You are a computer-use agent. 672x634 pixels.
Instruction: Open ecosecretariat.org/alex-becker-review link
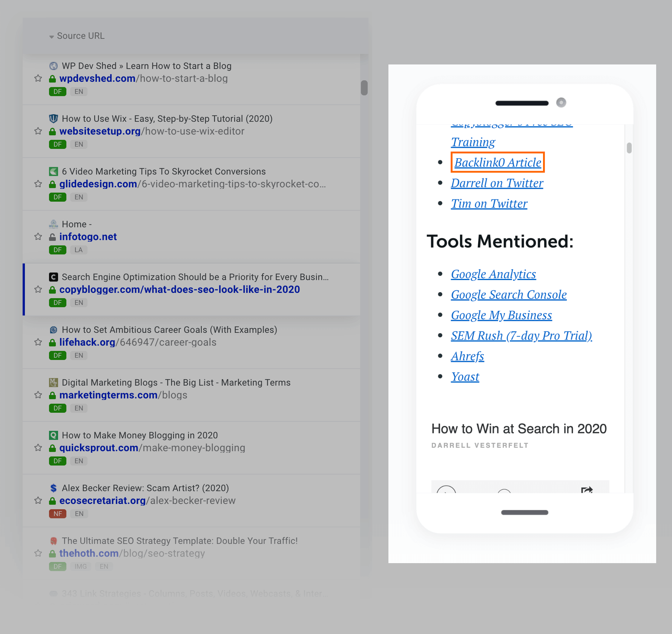(x=147, y=501)
